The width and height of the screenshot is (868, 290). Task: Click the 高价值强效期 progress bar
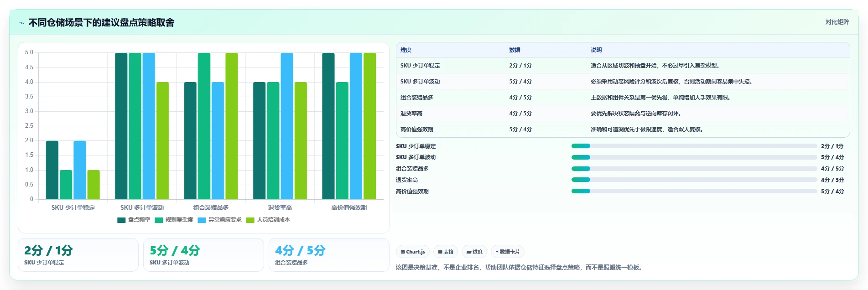point(694,191)
